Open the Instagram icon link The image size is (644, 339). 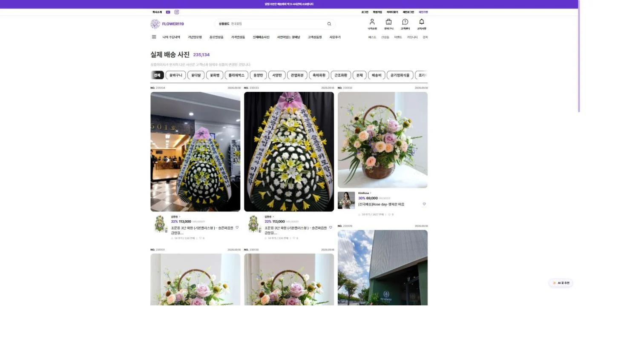[177, 12]
